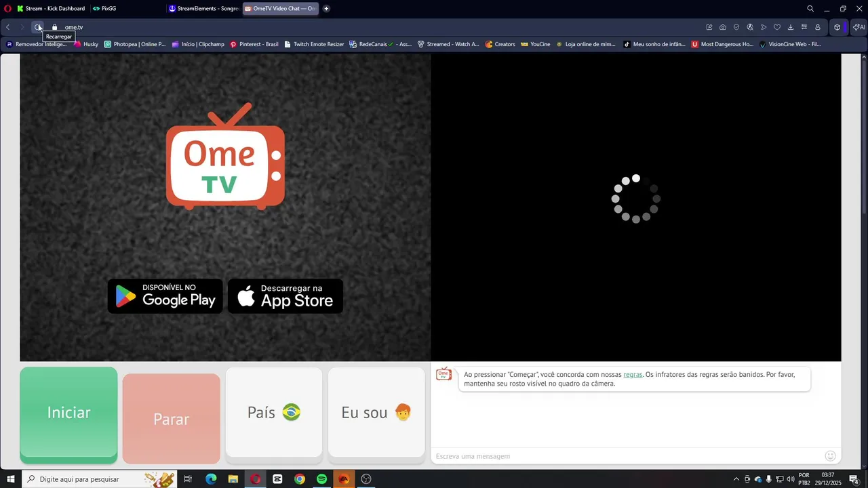Select the OmeTV Video Chat tab

tap(279, 9)
